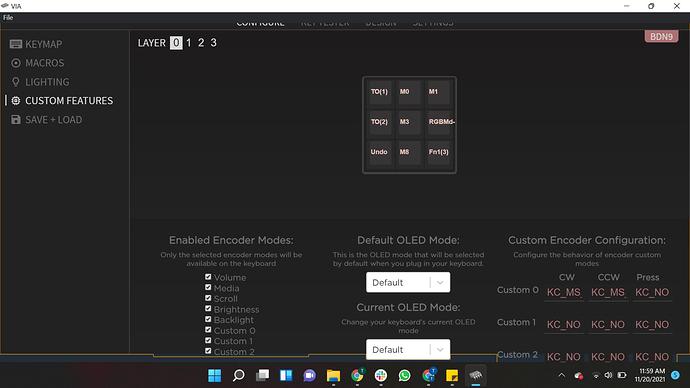Toggle the Scroll encoder mode checkbox
The height and width of the screenshot is (388, 690).
pos(208,298)
